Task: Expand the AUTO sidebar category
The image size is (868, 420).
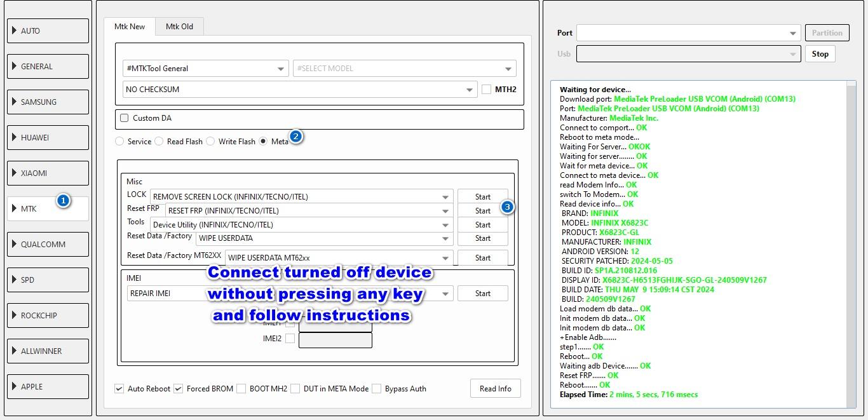Action: point(48,30)
